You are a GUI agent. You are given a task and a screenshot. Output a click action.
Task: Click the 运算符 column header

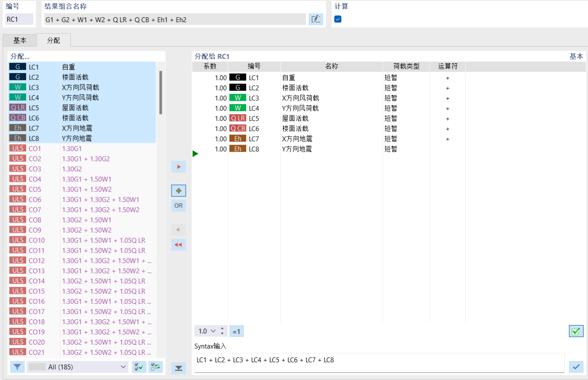tap(448, 66)
